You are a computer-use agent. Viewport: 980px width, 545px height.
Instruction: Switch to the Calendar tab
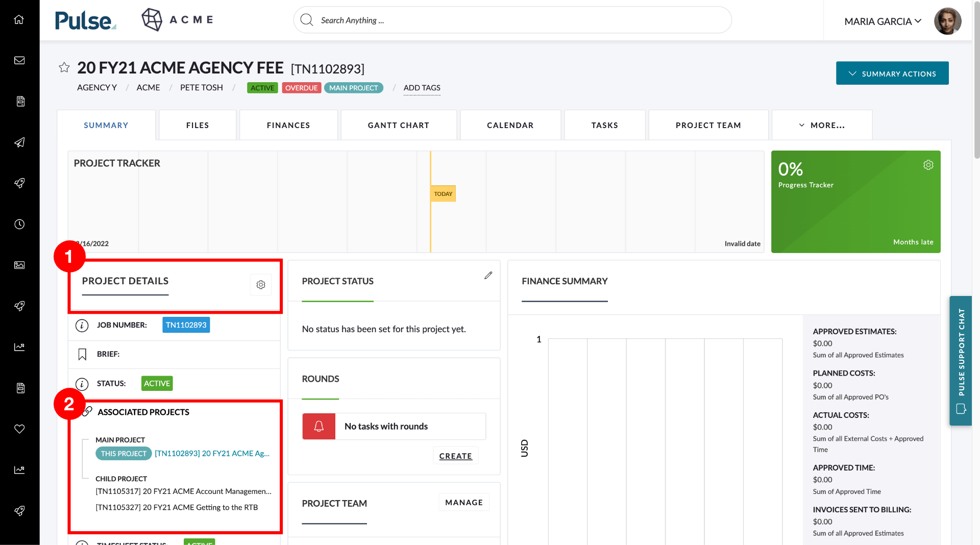coord(510,125)
